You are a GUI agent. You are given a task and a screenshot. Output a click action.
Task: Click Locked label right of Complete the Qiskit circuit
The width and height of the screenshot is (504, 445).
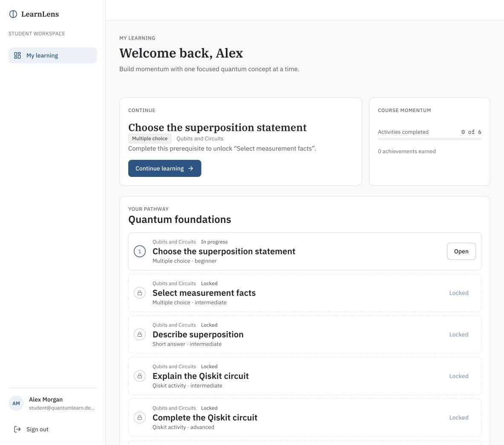[459, 418]
